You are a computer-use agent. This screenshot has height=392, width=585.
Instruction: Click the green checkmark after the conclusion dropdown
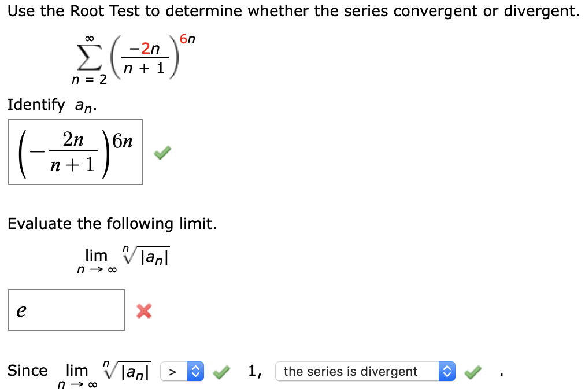point(473,371)
